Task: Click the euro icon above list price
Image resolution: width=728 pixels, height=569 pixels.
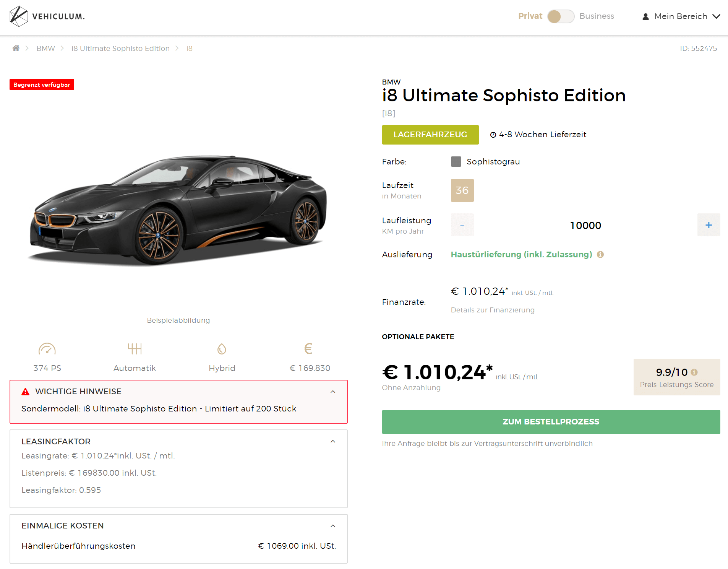Action: point(308,349)
